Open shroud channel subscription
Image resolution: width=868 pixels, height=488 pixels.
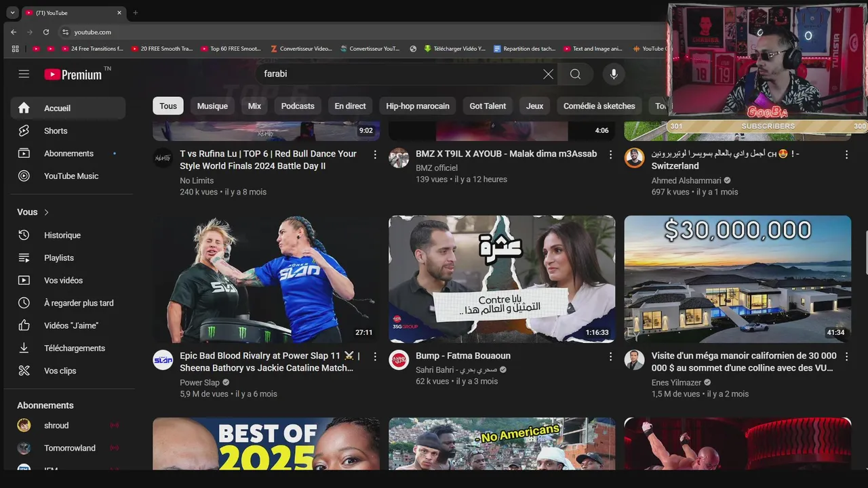(68, 425)
